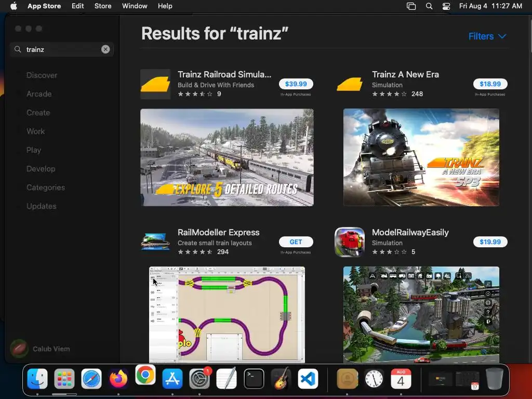This screenshot has width=532, height=399.
Task: Open RailModeller Express app icon
Action: [155, 242]
